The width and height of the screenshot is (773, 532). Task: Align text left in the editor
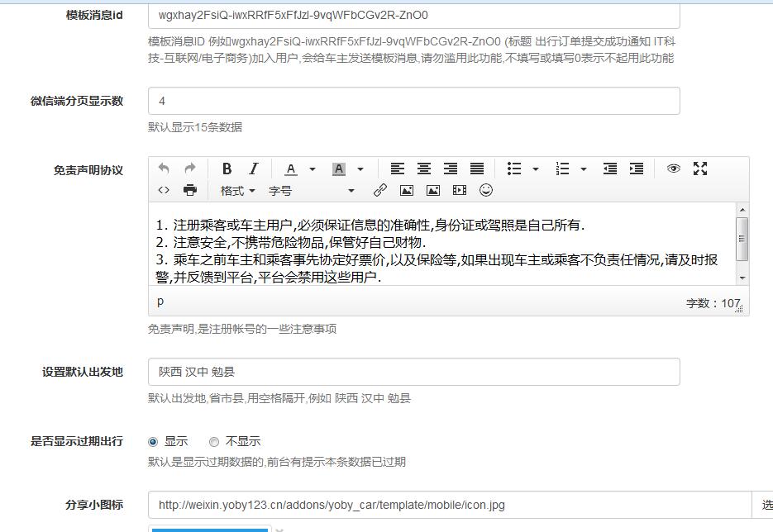click(x=398, y=169)
